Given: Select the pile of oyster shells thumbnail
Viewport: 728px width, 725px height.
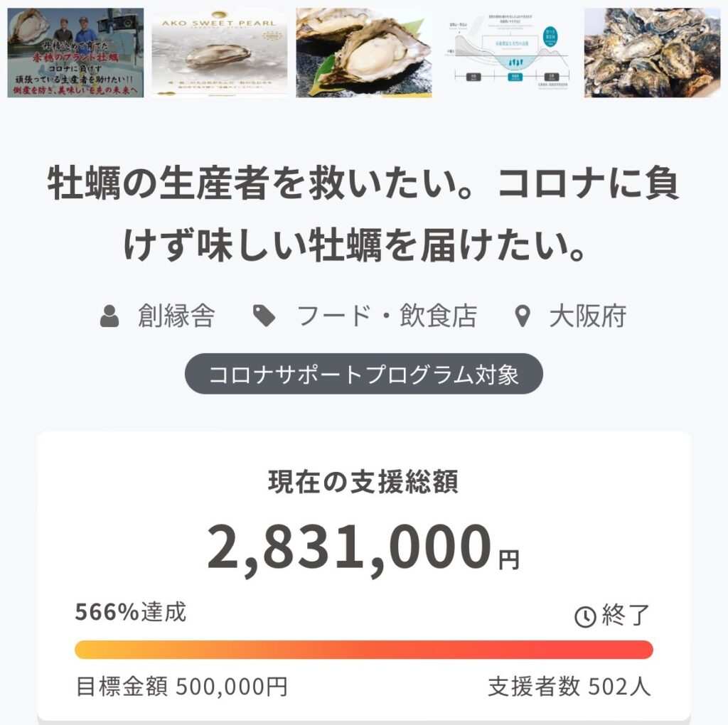Looking at the screenshot, I should point(652,53).
